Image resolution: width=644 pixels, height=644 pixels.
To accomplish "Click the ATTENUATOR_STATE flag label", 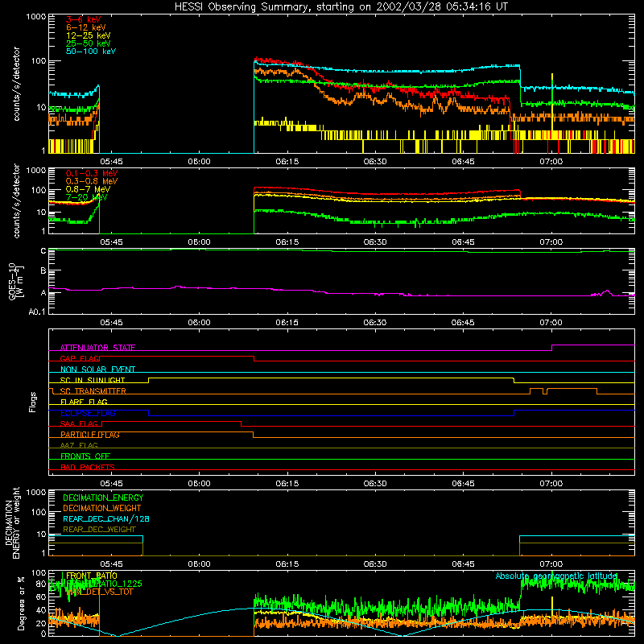I will click(97, 348).
